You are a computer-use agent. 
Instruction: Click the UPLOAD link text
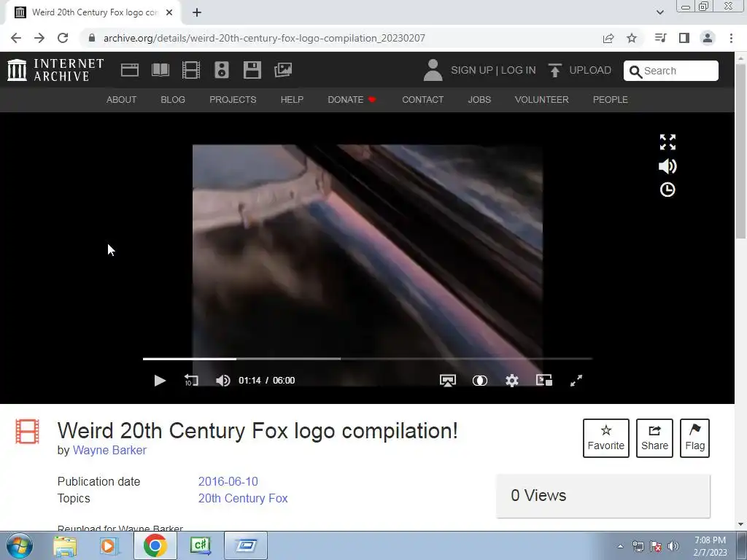590,70
